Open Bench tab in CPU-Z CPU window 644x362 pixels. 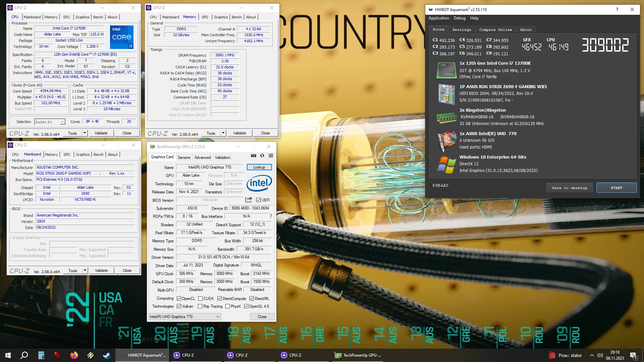(98, 17)
